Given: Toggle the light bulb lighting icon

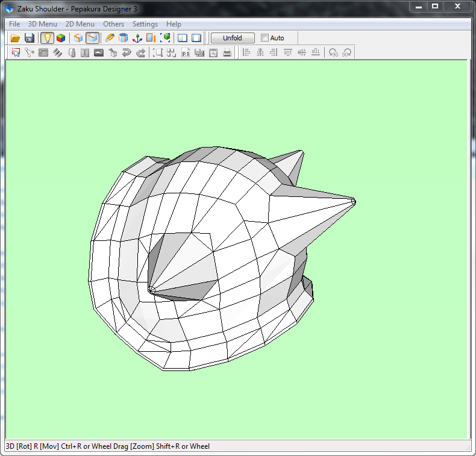Looking at the screenshot, I should (x=47, y=38).
